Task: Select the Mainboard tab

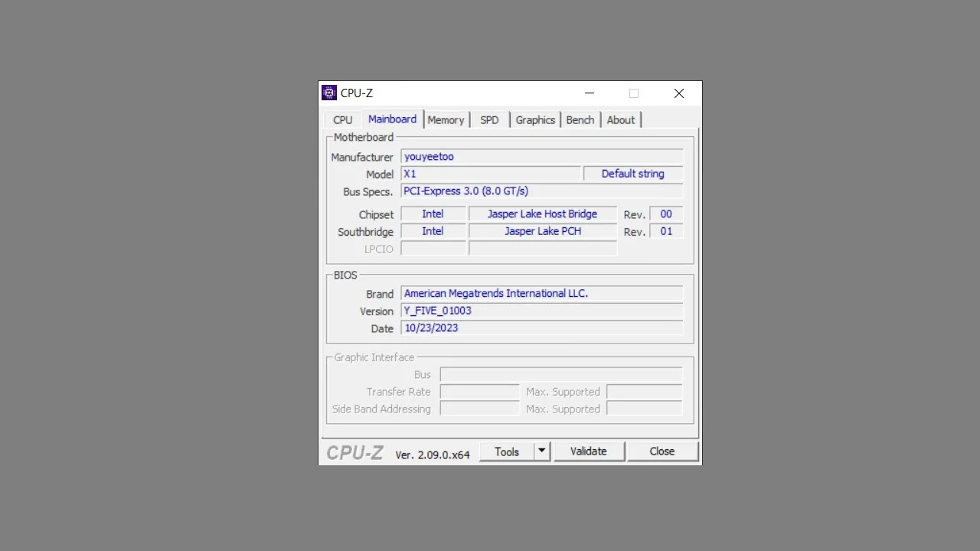Action: [x=392, y=119]
